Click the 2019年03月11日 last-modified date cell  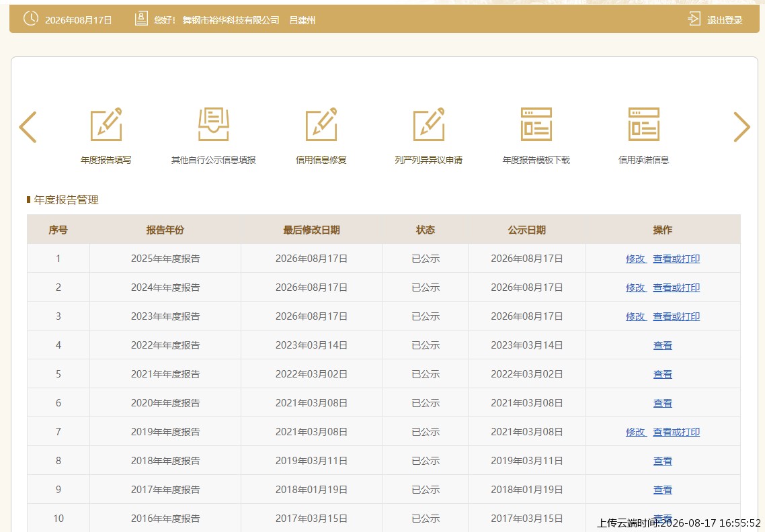coord(311,461)
